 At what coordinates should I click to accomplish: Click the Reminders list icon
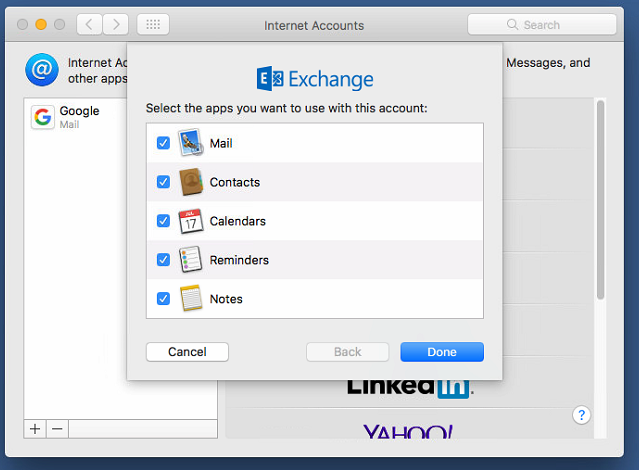pos(190,260)
